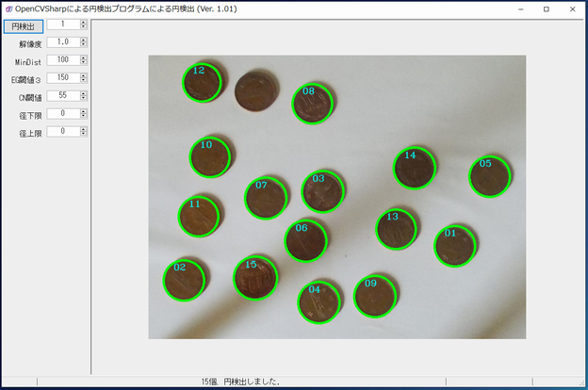This screenshot has width=588, height=390.
Task: Click the 解像度 label
Action: pos(30,44)
